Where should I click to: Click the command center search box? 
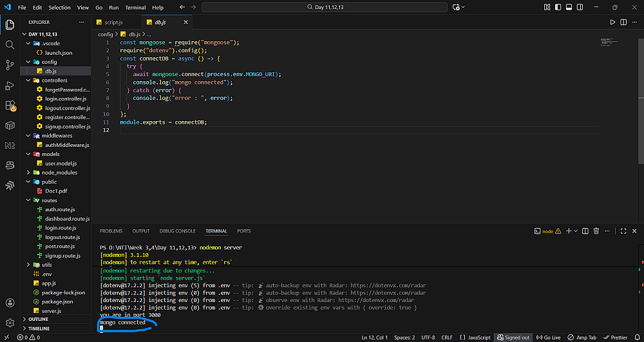coord(324,7)
